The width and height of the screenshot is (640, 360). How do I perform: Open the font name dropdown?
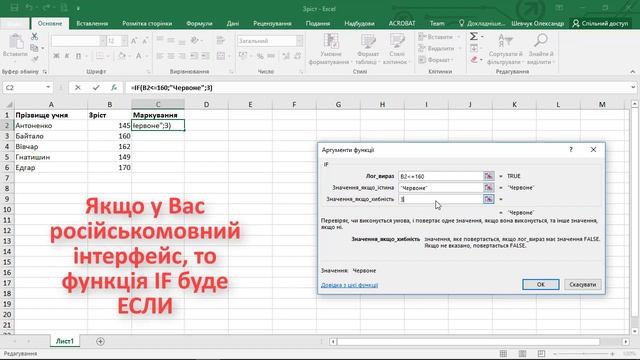(102, 41)
